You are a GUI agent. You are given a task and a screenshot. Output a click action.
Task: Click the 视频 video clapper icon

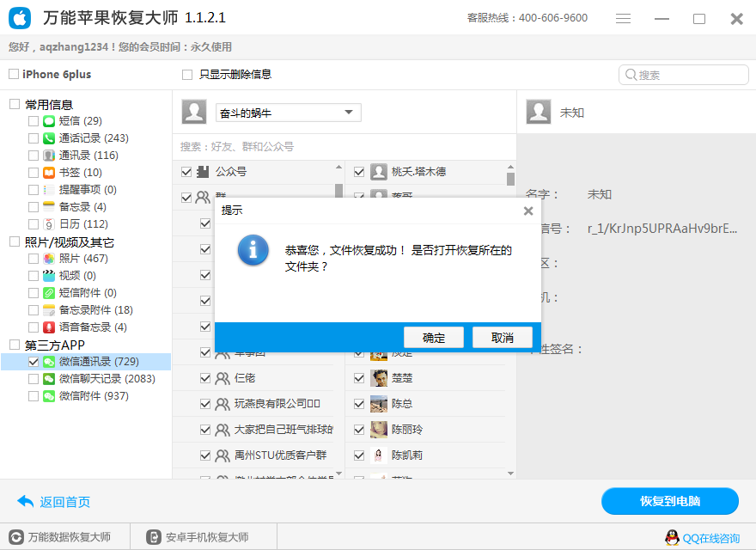49,276
